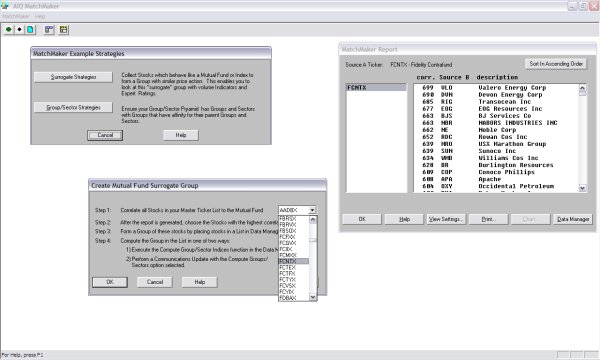This screenshot has width=600, height=360.
Task: Select the BJS BJ Services Co row
Action: click(x=496, y=116)
